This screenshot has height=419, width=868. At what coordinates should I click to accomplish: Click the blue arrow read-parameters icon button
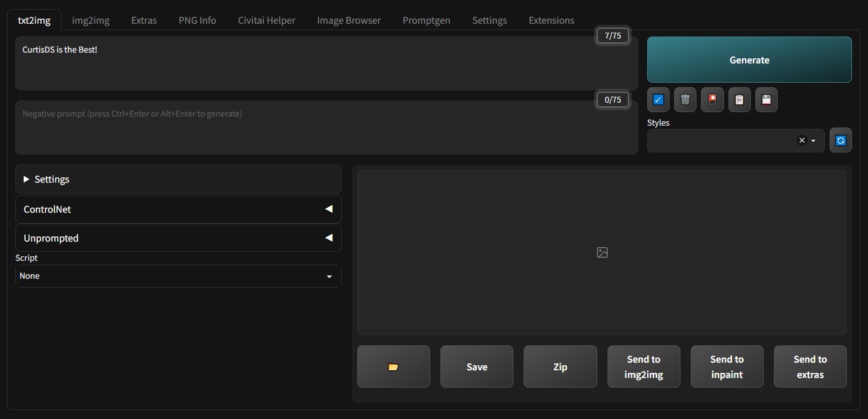pyautogui.click(x=658, y=100)
